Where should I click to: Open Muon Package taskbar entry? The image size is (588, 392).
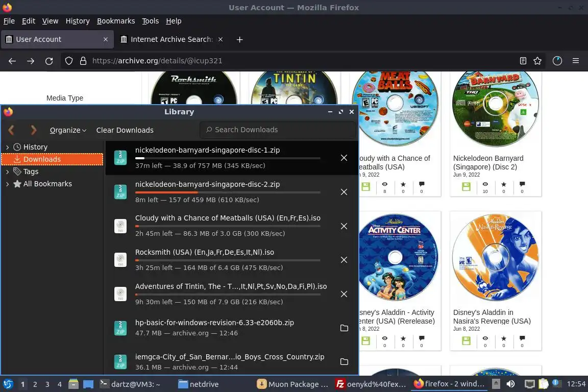293,384
